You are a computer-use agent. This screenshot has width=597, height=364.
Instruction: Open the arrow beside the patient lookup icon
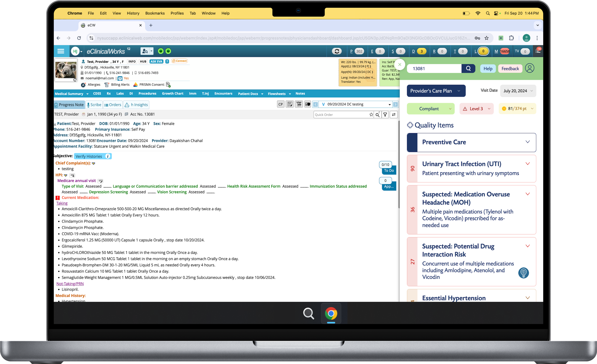tap(151, 51)
